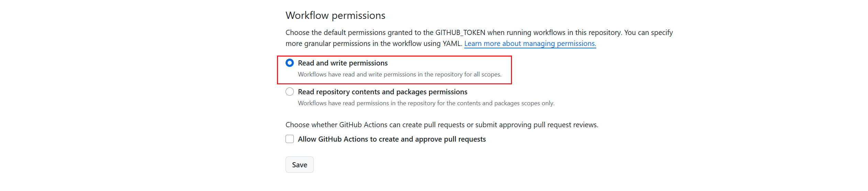
Task: Click the word YAML in the intro paragraph
Action: click(452, 44)
